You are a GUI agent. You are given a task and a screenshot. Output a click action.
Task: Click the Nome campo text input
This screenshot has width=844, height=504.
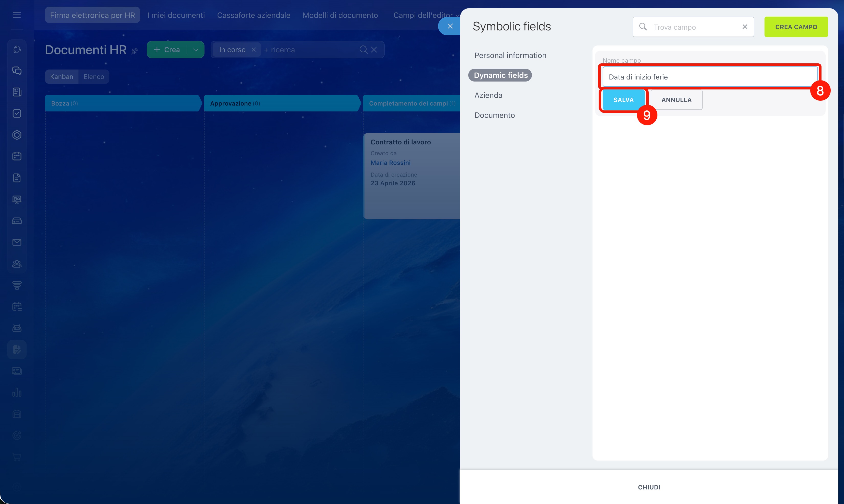click(x=710, y=77)
